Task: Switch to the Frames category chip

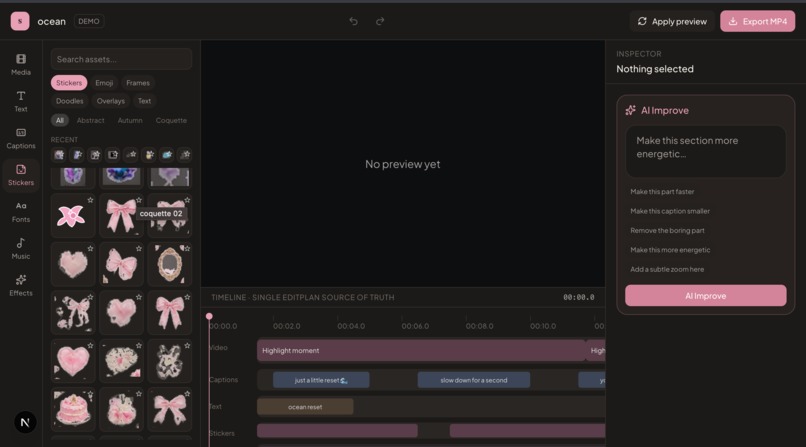Action: (x=138, y=83)
